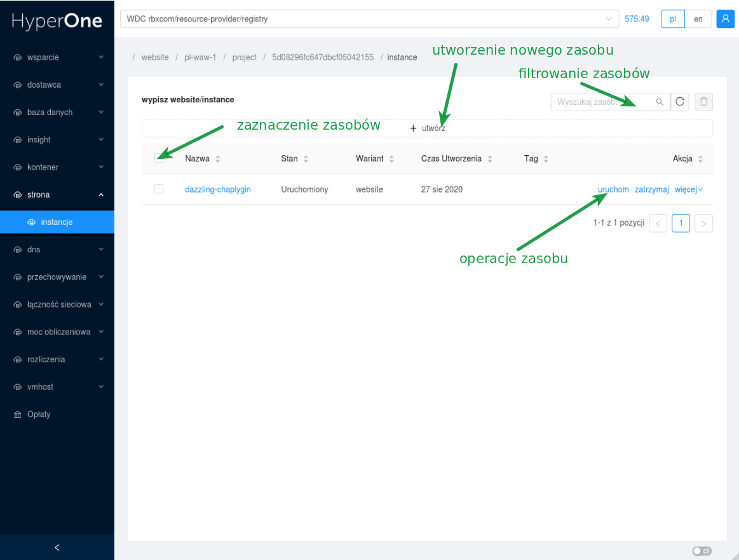Image resolution: width=739 pixels, height=560 pixels.
Task: Click the refresh list icon
Action: 680,102
